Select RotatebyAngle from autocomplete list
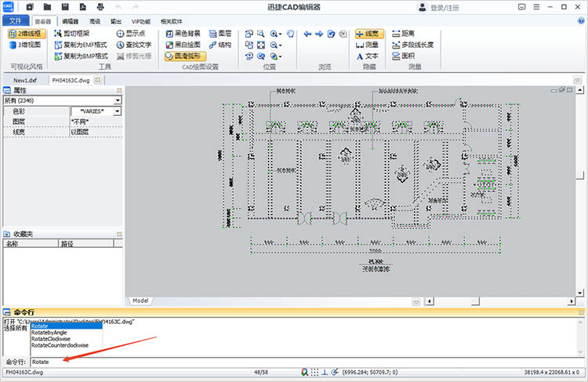 [x=49, y=333]
